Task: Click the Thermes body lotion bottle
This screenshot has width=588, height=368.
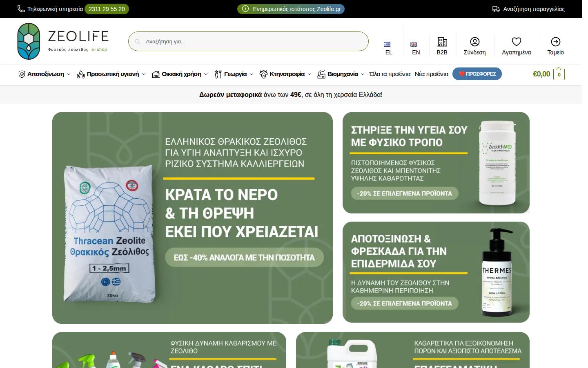Action: (497, 272)
